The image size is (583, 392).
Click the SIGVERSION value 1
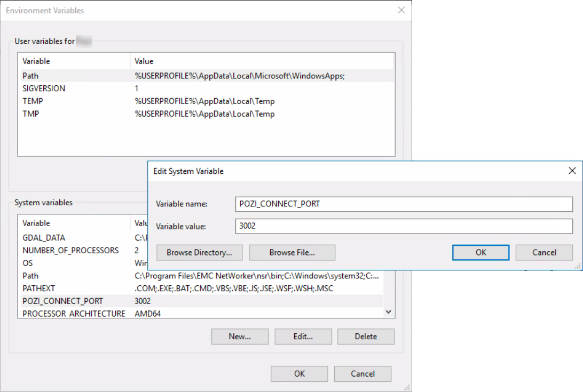(x=137, y=89)
